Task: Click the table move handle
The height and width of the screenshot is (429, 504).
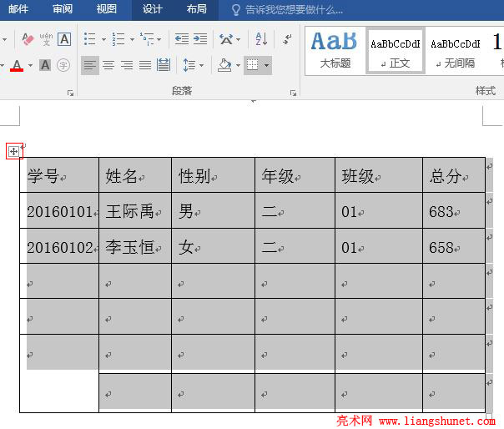Action: click(x=14, y=151)
